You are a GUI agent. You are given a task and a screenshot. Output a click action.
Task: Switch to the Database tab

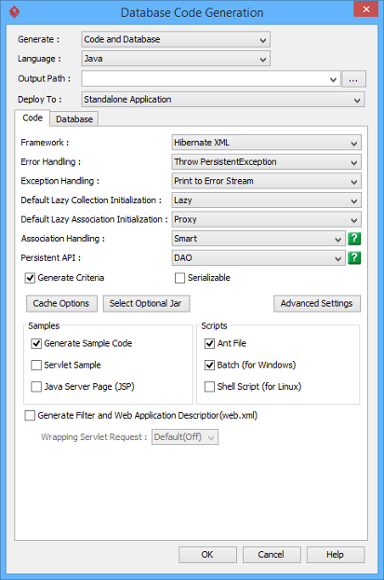(74, 119)
